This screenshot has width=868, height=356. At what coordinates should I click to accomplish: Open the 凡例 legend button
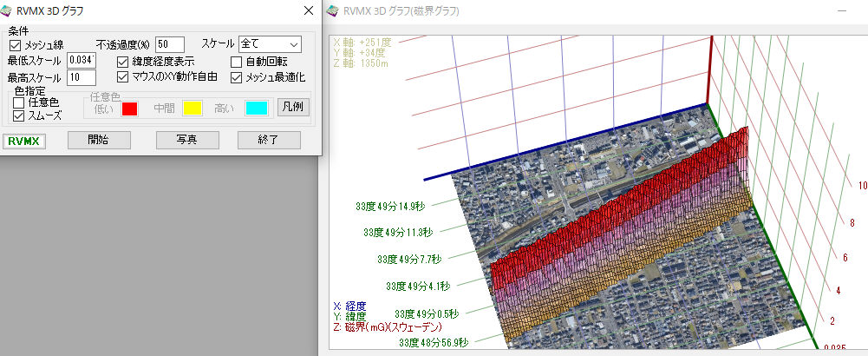[292, 109]
